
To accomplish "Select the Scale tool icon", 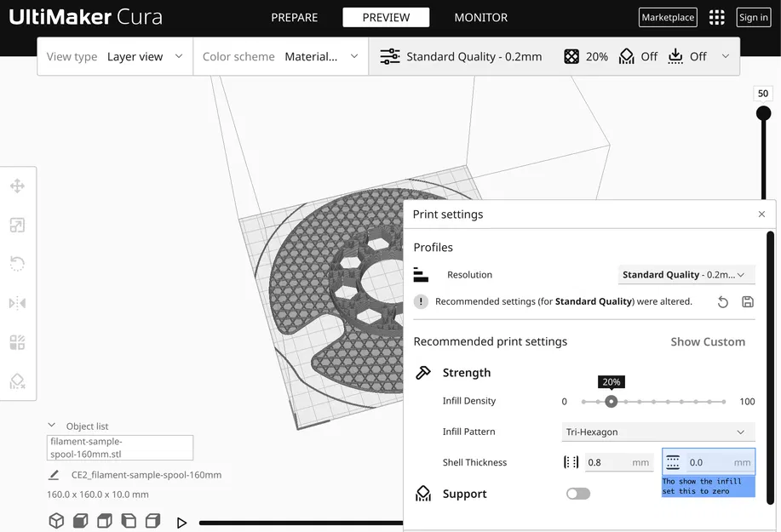I will pos(17,225).
